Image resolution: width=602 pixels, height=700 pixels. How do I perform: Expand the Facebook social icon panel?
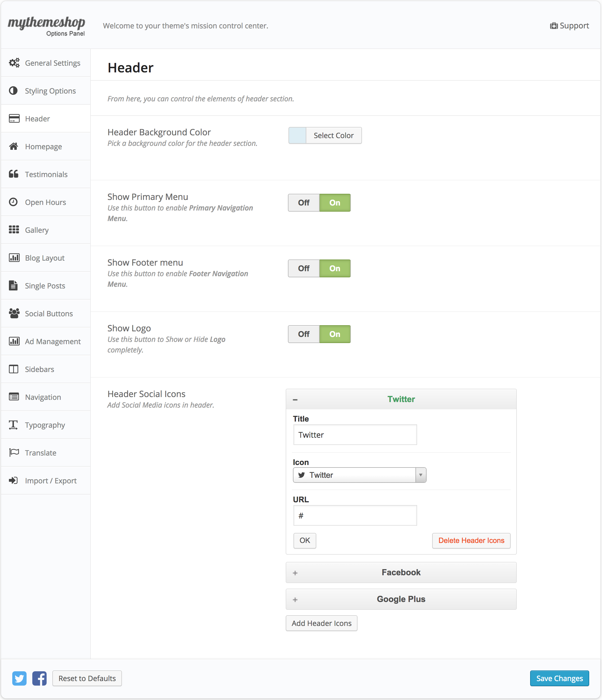[401, 572]
